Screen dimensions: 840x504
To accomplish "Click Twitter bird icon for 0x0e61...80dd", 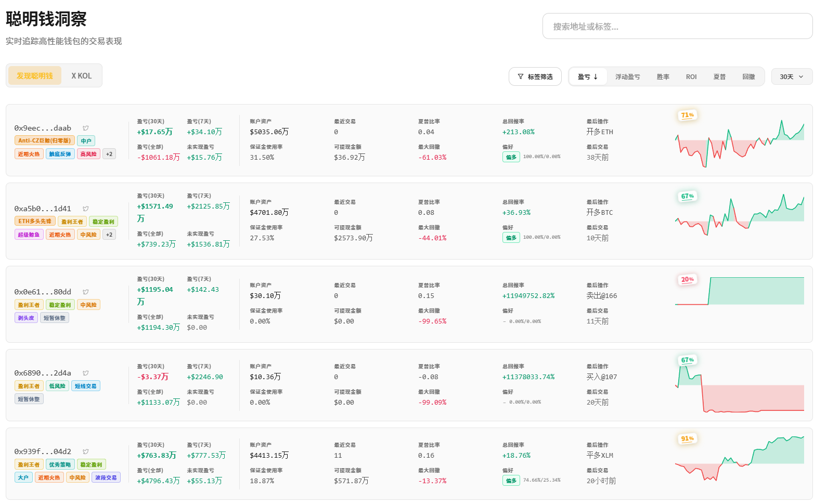I will pyautogui.click(x=86, y=292).
